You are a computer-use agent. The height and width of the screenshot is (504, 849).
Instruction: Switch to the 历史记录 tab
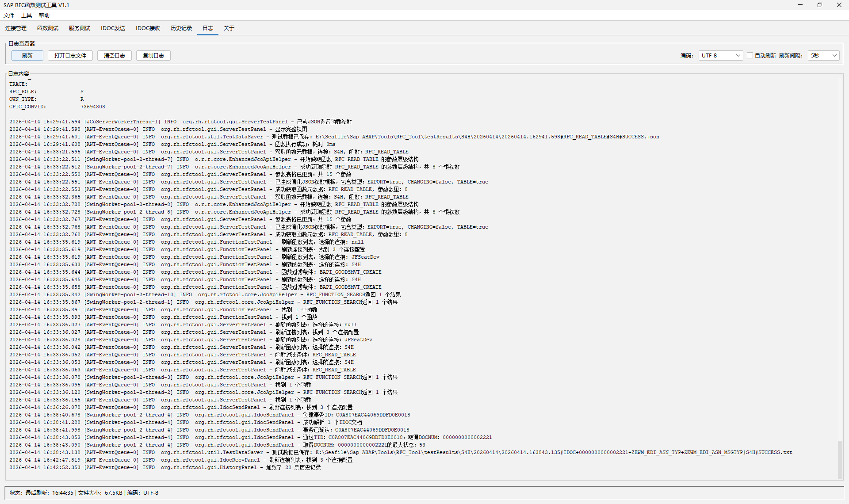pos(181,28)
